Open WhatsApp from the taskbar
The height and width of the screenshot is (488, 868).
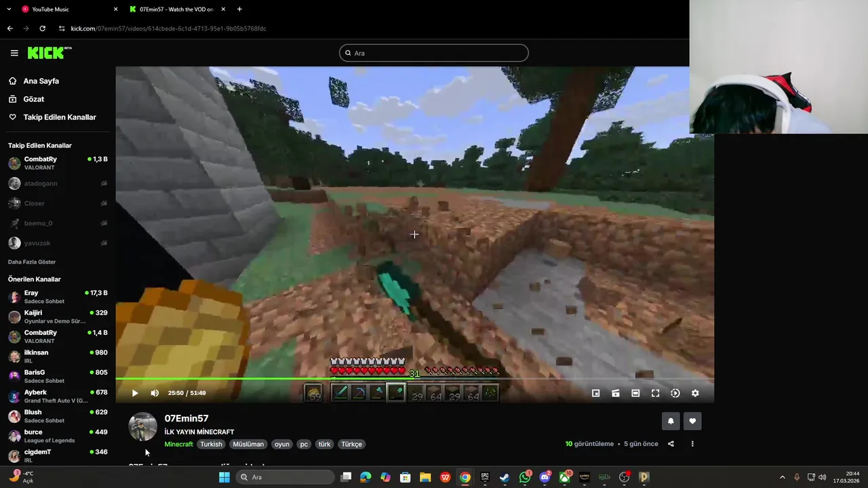(x=525, y=477)
